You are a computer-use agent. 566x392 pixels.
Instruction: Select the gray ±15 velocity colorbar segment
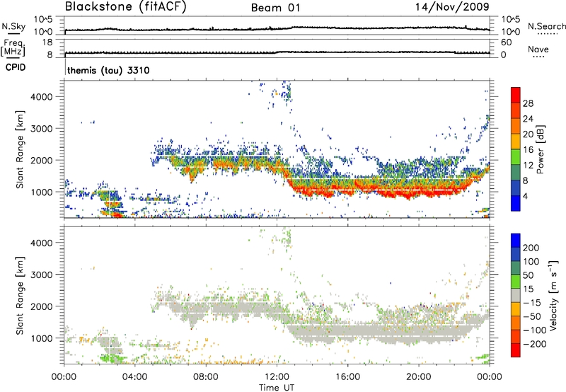click(516, 296)
